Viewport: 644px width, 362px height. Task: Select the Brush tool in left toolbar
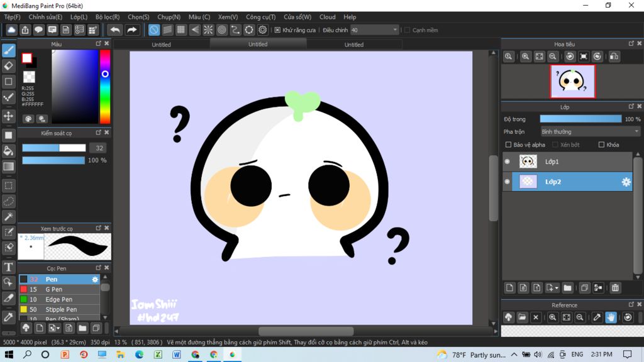click(x=9, y=50)
